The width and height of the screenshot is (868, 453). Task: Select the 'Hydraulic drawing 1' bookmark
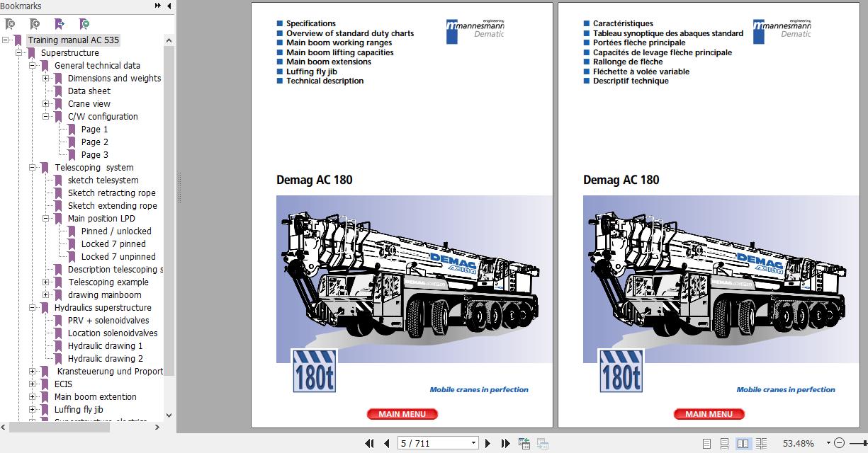[105, 345]
